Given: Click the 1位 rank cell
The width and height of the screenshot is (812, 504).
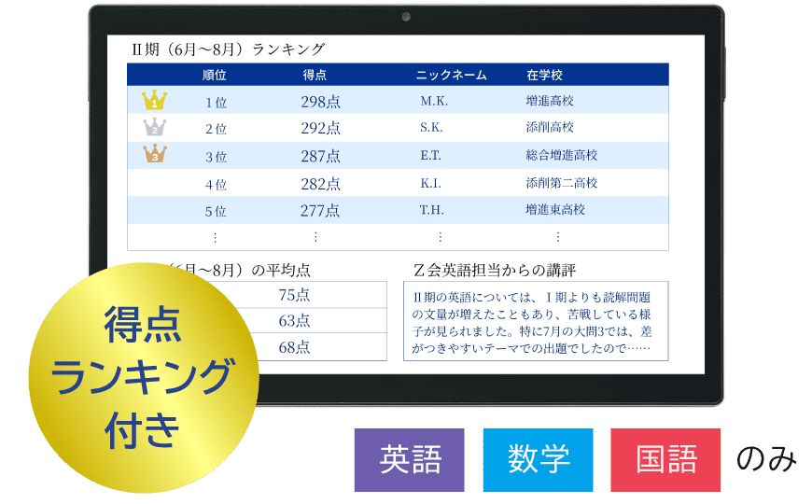Looking at the screenshot, I should (x=216, y=103).
